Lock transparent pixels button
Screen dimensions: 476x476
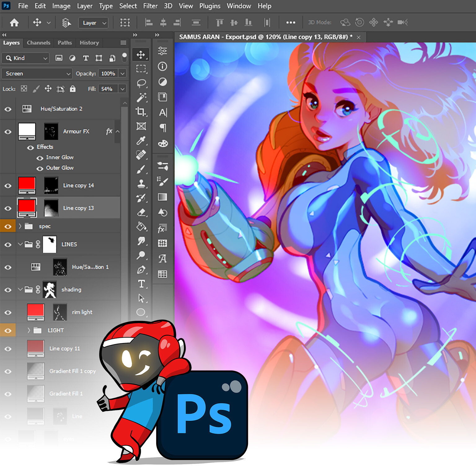click(x=24, y=89)
